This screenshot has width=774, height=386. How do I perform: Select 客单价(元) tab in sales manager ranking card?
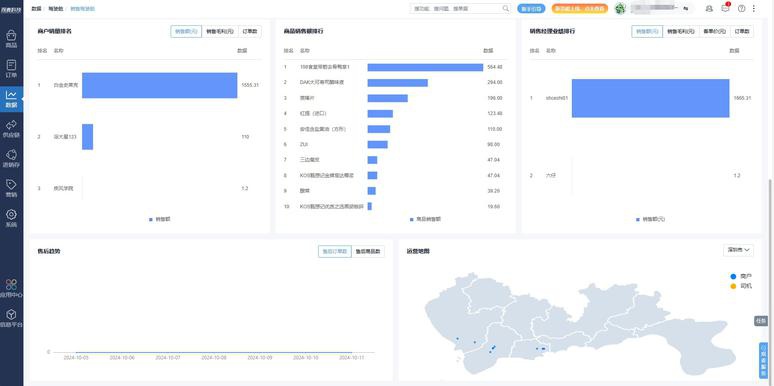pos(714,31)
